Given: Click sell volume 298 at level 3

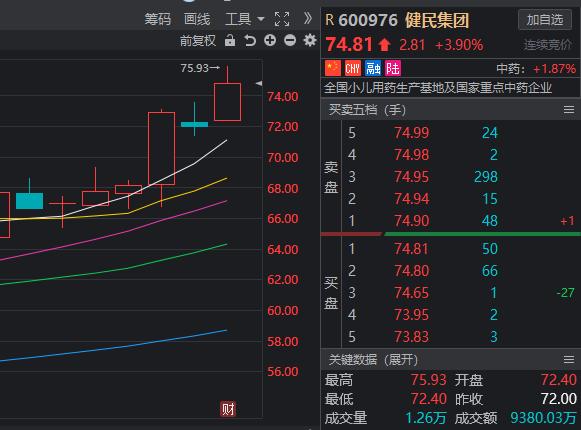Looking at the screenshot, I should 486,177.
